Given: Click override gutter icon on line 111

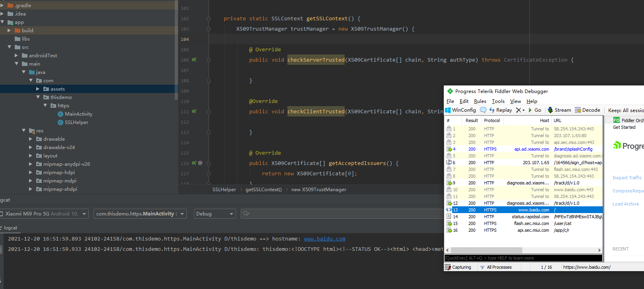Looking at the screenshot, I should point(194,111).
